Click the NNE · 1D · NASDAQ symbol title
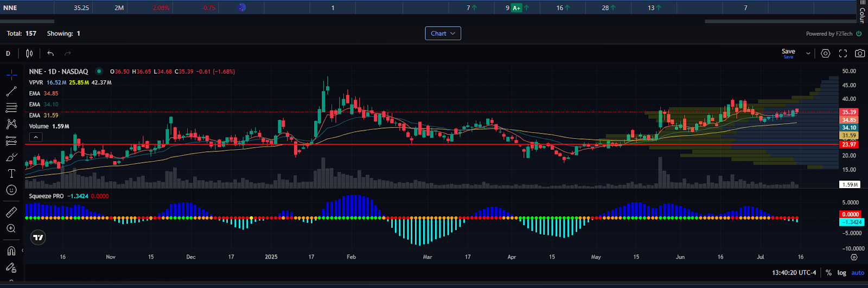This screenshot has width=868, height=288. [x=59, y=72]
